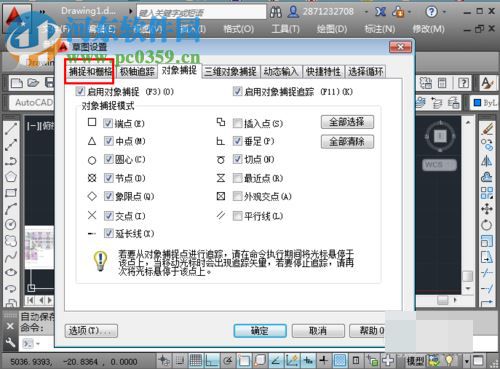
Task: Uncheck the 圆心(C) checkbox
Action: pyautogui.click(x=108, y=159)
